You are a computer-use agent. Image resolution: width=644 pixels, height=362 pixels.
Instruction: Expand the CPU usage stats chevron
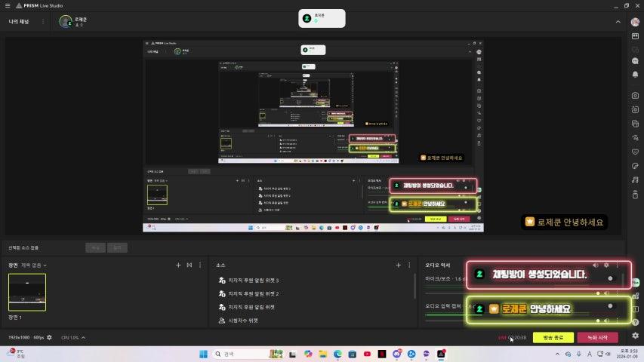point(83,337)
